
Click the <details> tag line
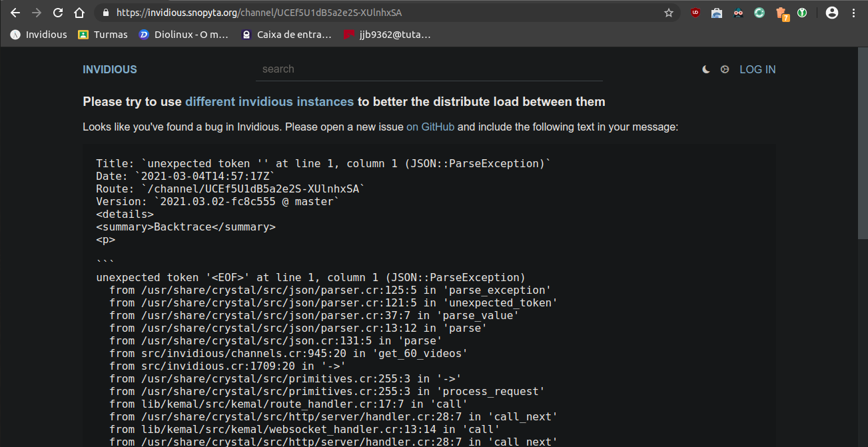[125, 214]
